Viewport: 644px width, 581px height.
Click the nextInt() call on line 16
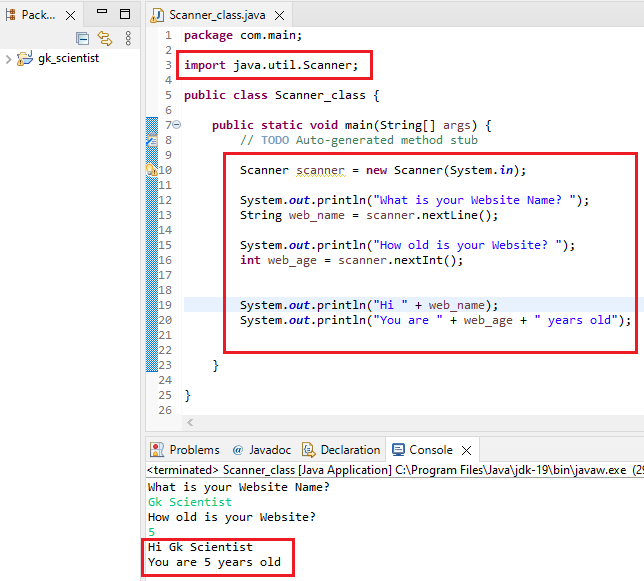pyautogui.click(x=429, y=260)
